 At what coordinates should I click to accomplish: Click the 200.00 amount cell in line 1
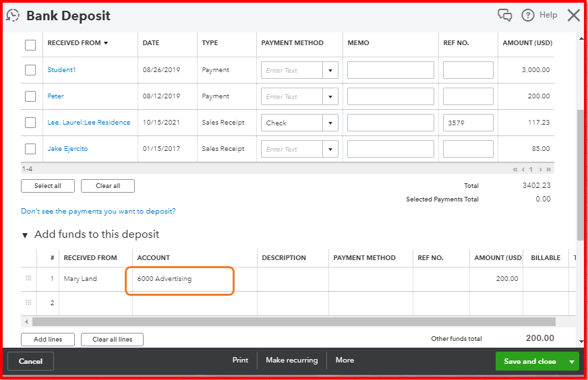click(x=496, y=279)
